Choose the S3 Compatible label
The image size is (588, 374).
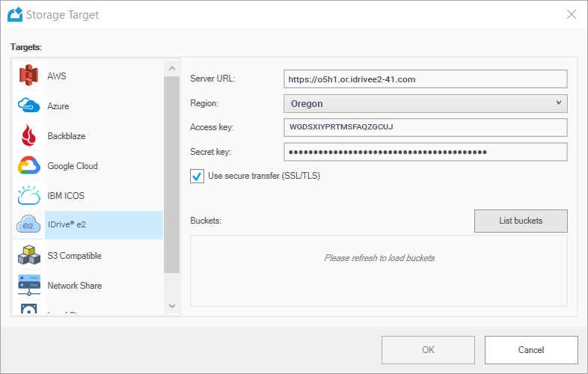[x=74, y=256]
